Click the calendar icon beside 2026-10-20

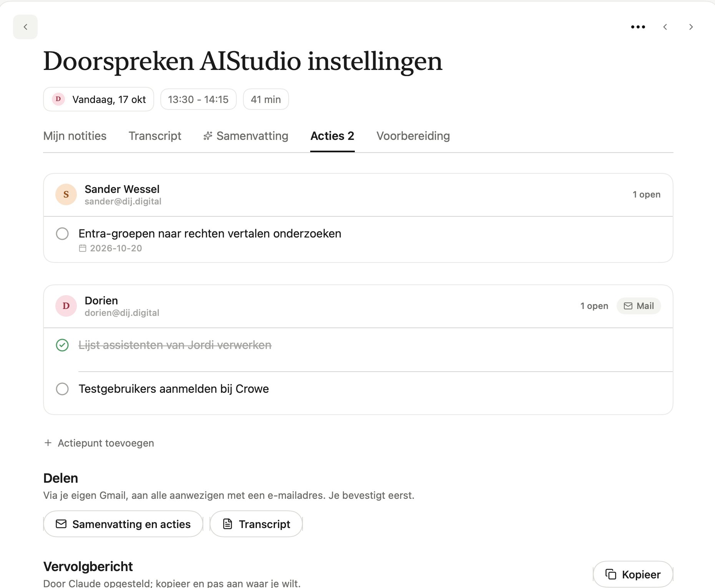pyautogui.click(x=83, y=248)
